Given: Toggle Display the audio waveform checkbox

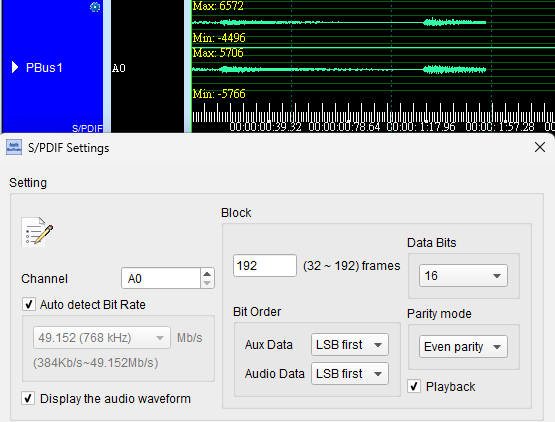Looking at the screenshot, I should (28, 398).
